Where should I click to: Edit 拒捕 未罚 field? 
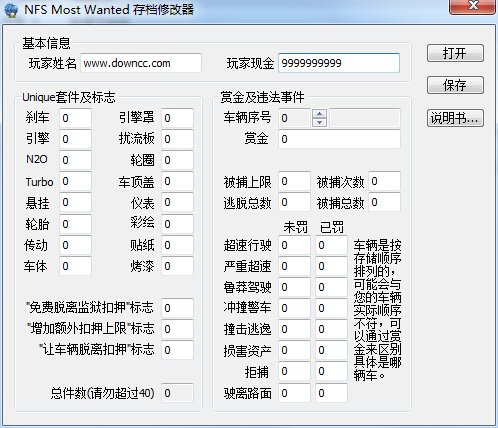[294, 371]
